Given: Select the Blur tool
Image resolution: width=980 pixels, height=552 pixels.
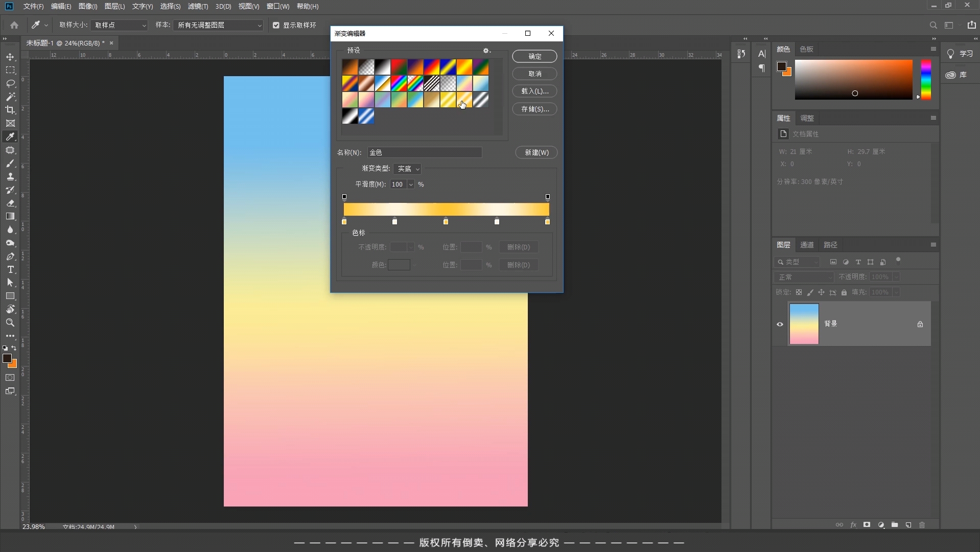Looking at the screenshot, I should pyautogui.click(x=10, y=229).
